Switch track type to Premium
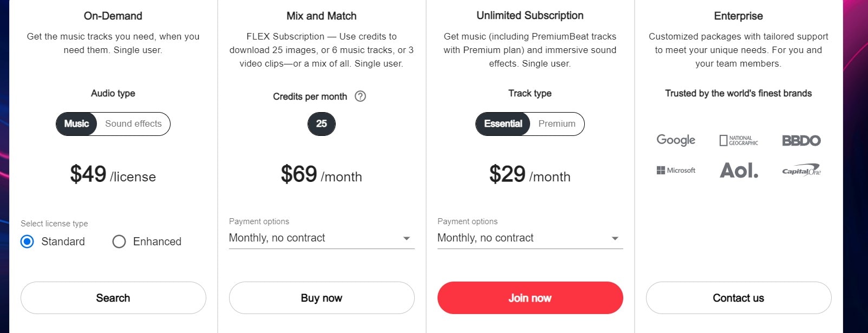The height and width of the screenshot is (333, 868). click(x=557, y=124)
